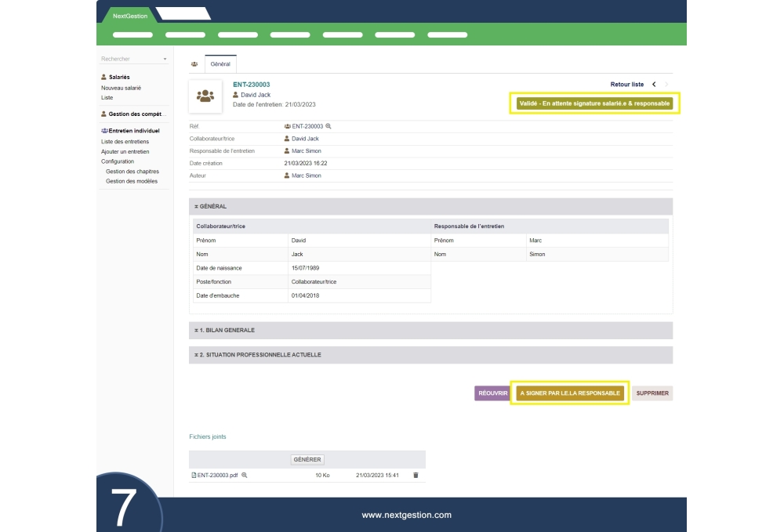The height and width of the screenshot is (532, 784).
Task: Expand the 1. BILAN GENERALE section
Action: 430,331
